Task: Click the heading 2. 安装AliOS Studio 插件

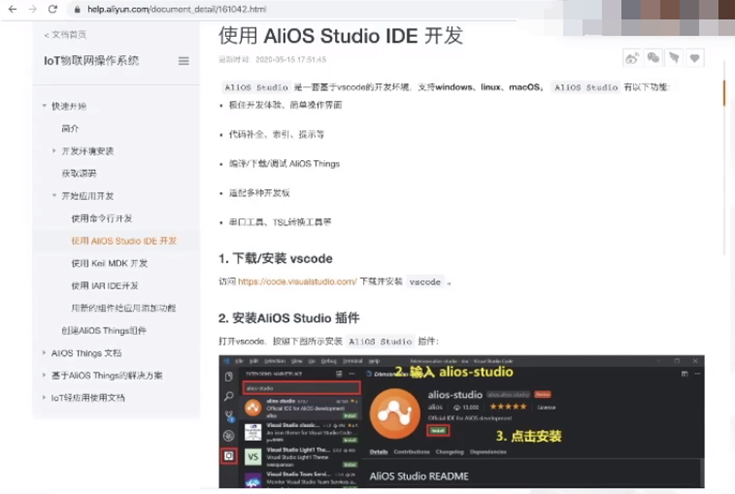Action: 289,318
